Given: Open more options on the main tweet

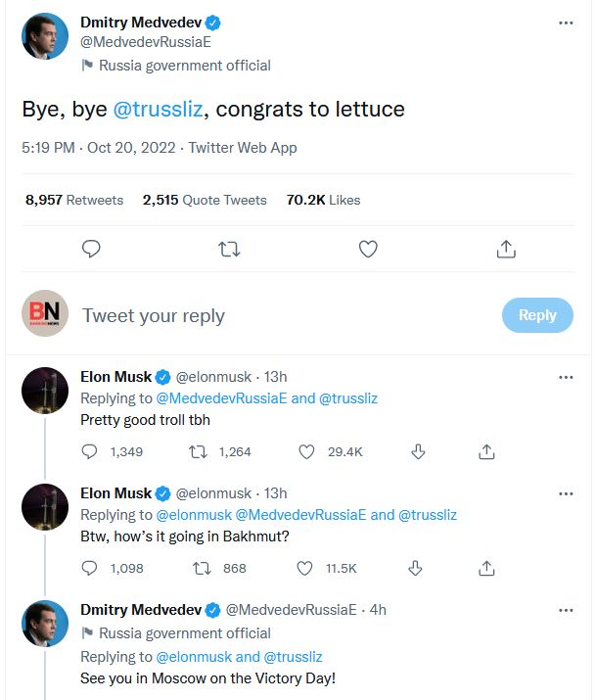Looking at the screenshot, I should (x=566, y=23).
